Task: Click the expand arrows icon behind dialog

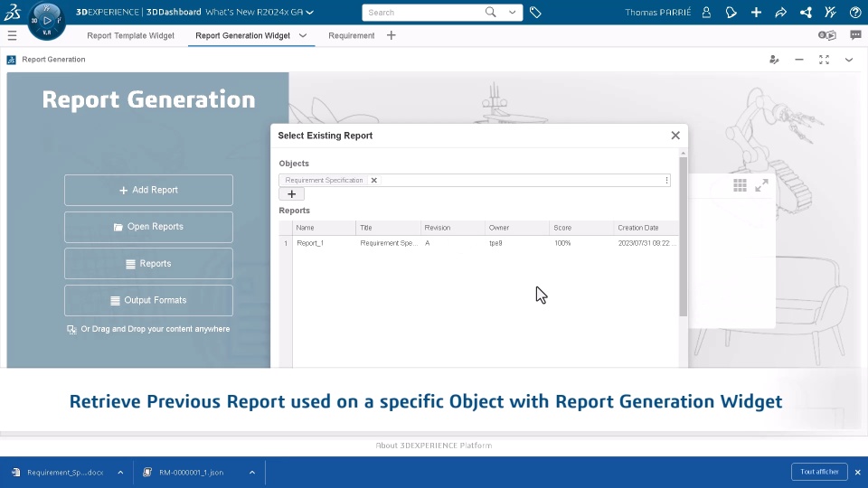Action: pos(761,185)
